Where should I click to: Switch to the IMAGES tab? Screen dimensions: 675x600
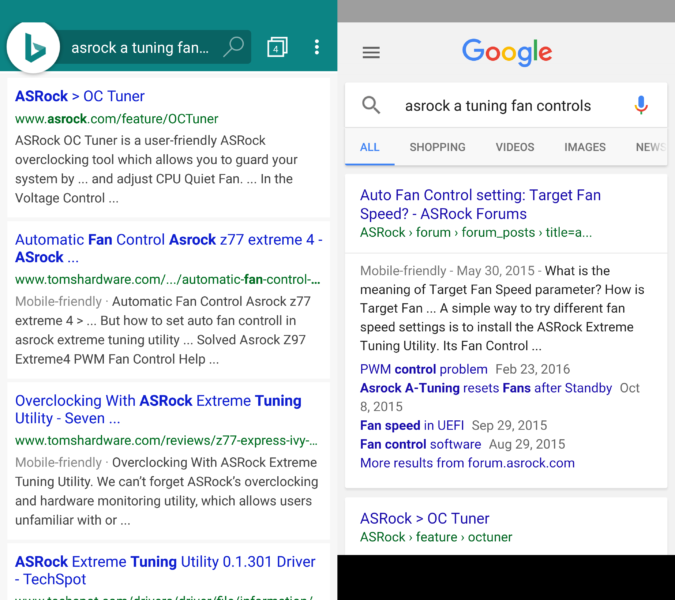585,147
